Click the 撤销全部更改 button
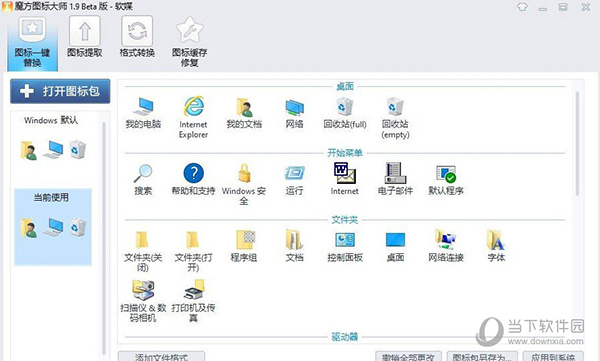Viewport: 600px width, 361px height. click(x=408, y=356)
